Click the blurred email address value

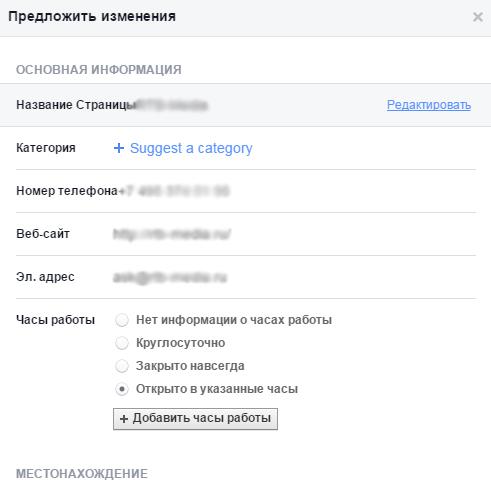click(170, 277)
